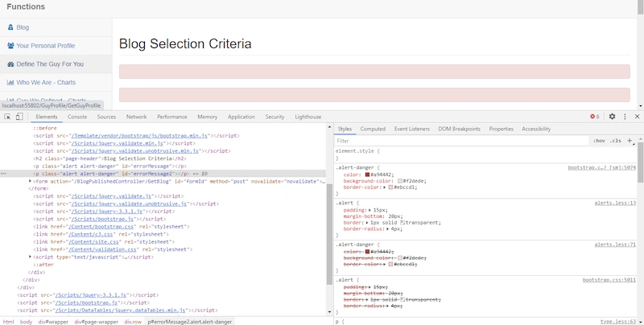Switch to the Console tab

coord(77,117)
